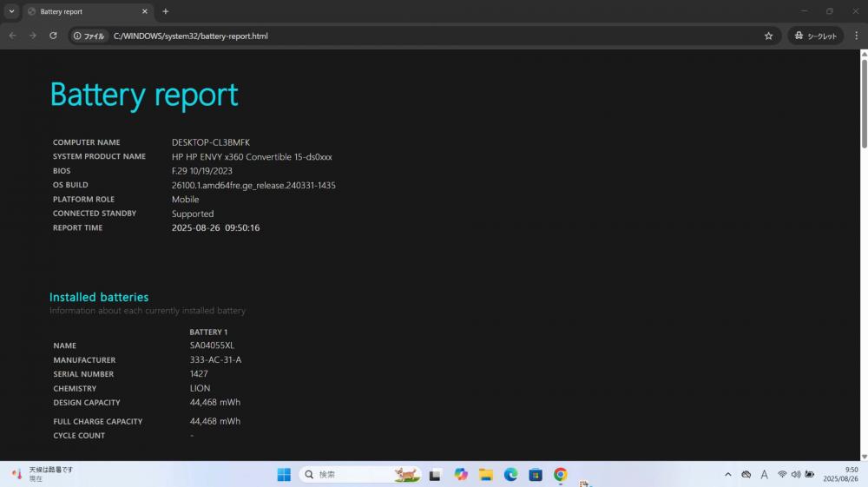Viewport: 868px width, 487px height.
Task: Open the Chrome three-dot menu
Action: coord(856,36)
